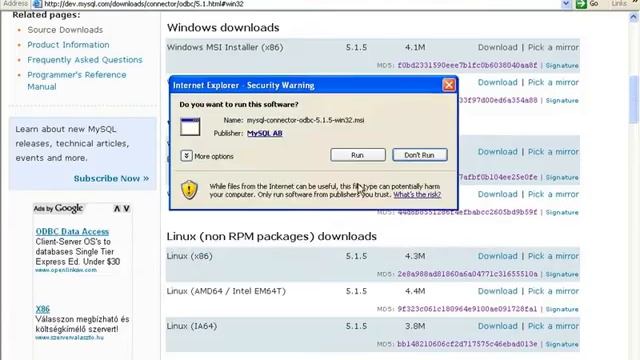This screenshot has width=640, height=360.
Task: Open Signature link for Linux (x86)
Action: click(x=562, y=274)
